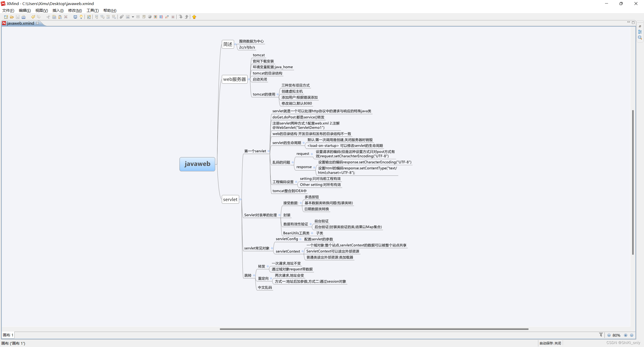The height and width of the screenshot is (347, 644).
Task: Click the open folder icon in toolbar
Action: pos(12,17)
